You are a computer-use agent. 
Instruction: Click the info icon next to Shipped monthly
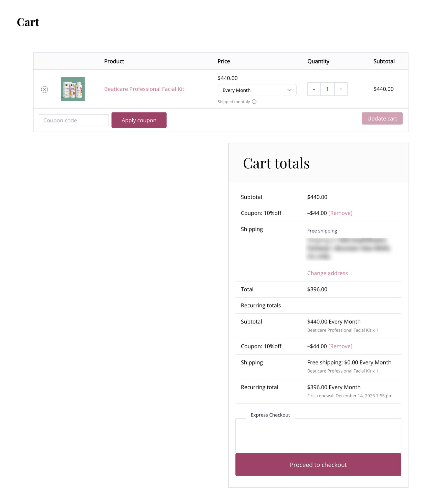pyautogui.click(x=254, y=102)
